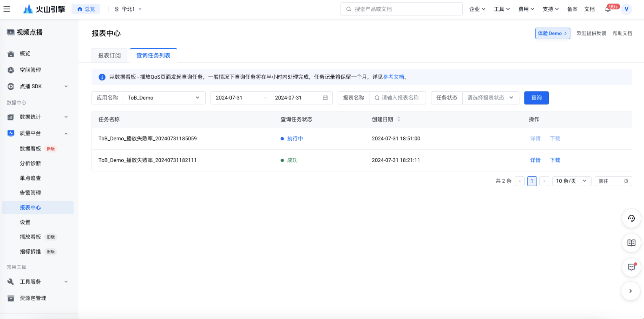The height and width of the screenshot is (319, 644).
Task: Click the search magnifier icon in top bar
Action: pyautogui.click(x=349, y=9)
